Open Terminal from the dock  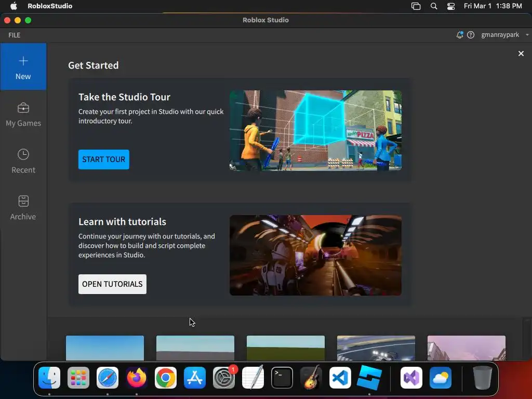282,378
